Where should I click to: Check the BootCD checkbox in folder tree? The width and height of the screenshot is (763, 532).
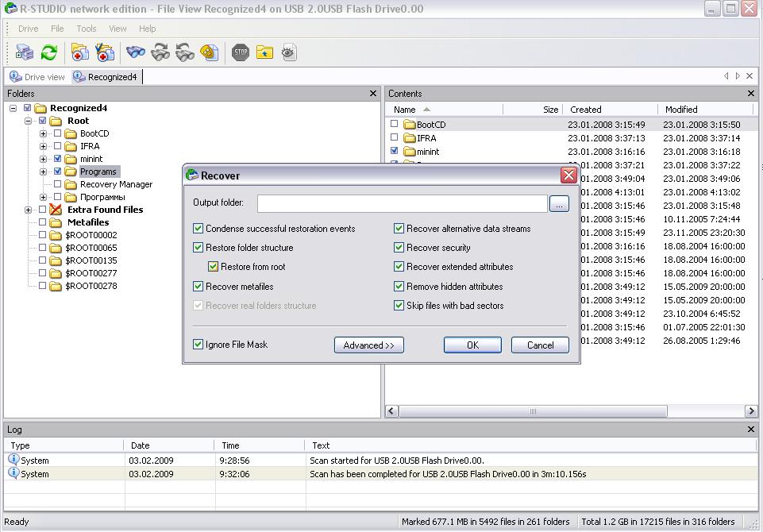pos(57,133)
